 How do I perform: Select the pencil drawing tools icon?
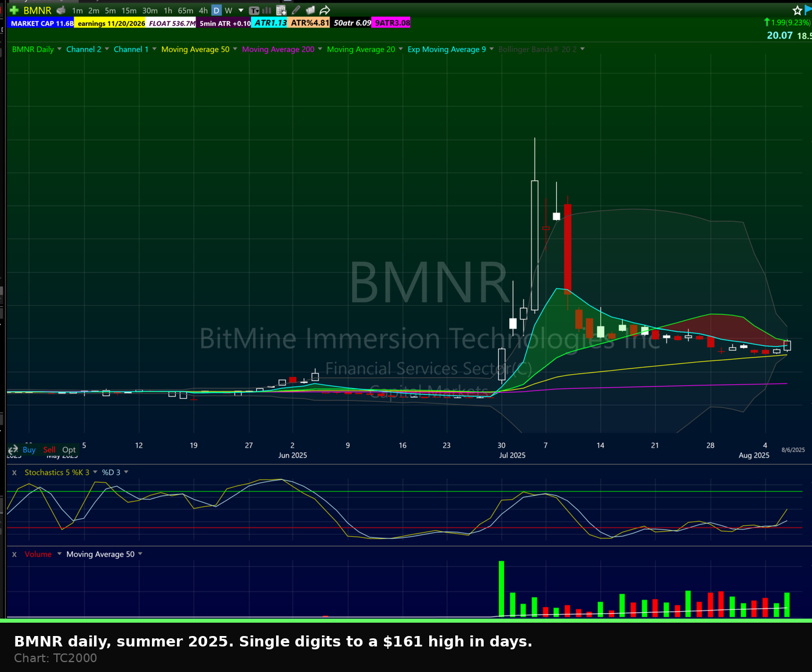(296, 10)
